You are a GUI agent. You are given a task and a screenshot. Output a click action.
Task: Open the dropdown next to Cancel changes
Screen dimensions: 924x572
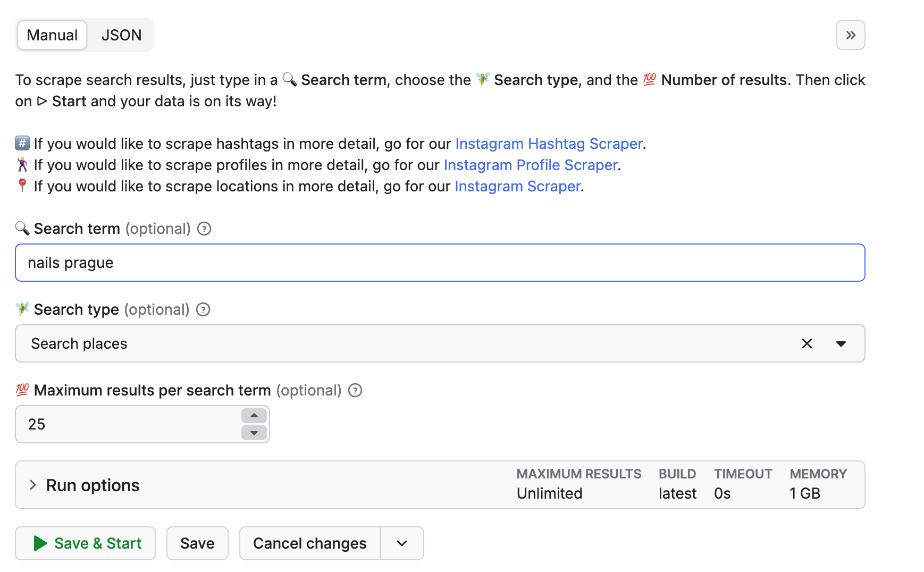(402, 543)
